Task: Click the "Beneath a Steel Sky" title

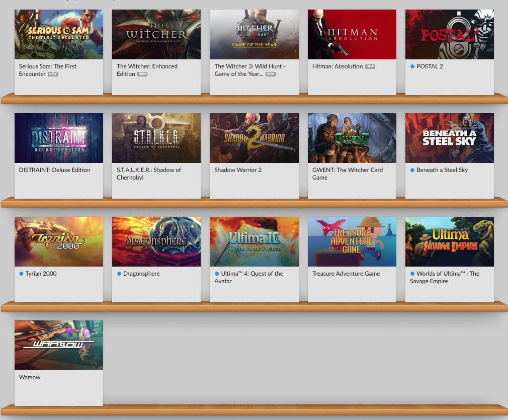Action: [x=442, y=170]
